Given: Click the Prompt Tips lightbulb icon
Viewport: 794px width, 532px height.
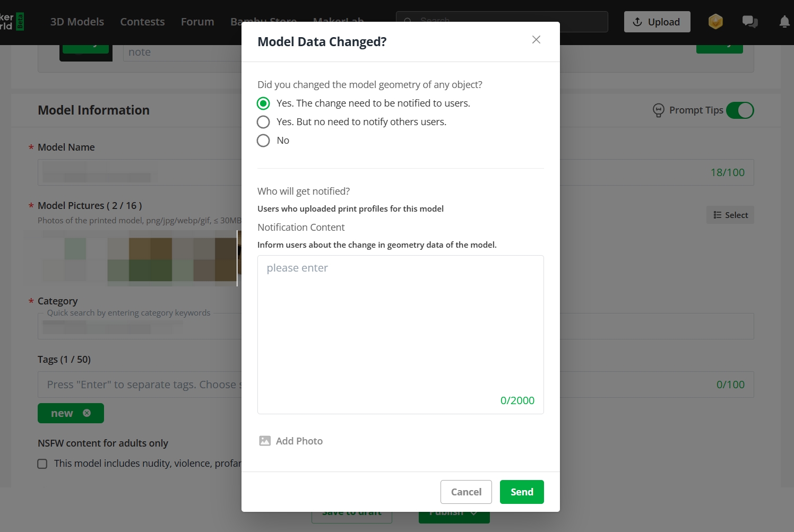Looking at the screenshot, I should click(659, 110).
